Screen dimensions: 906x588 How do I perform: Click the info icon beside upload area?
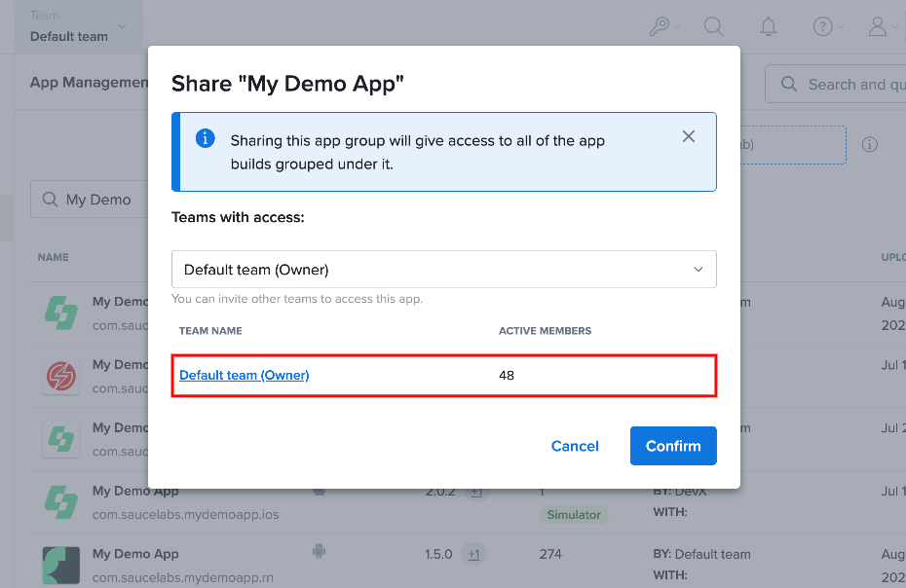click(870, 144)
